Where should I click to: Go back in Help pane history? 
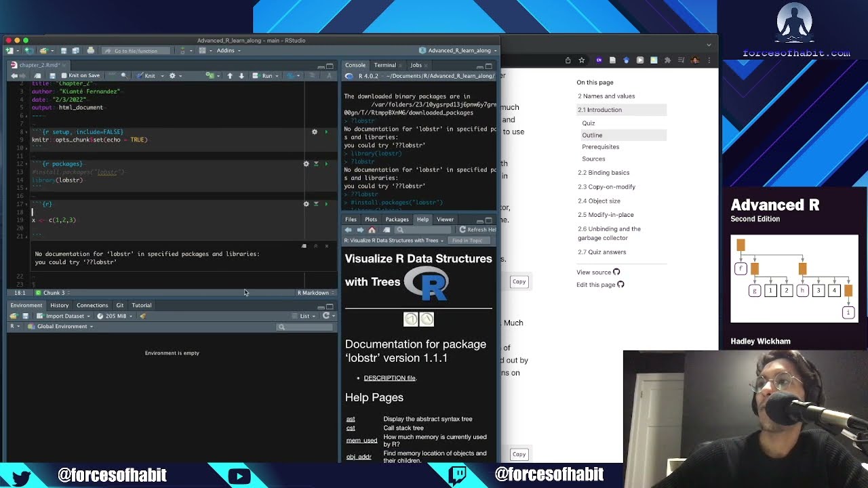pyautogui.click(x=349, y=230)
